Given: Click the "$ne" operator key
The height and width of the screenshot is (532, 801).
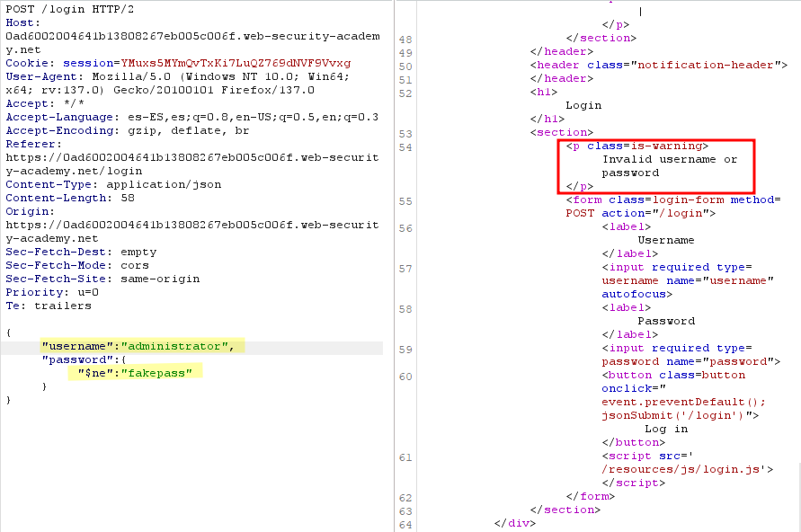Looking at the screenshot, I should (95, 373).
